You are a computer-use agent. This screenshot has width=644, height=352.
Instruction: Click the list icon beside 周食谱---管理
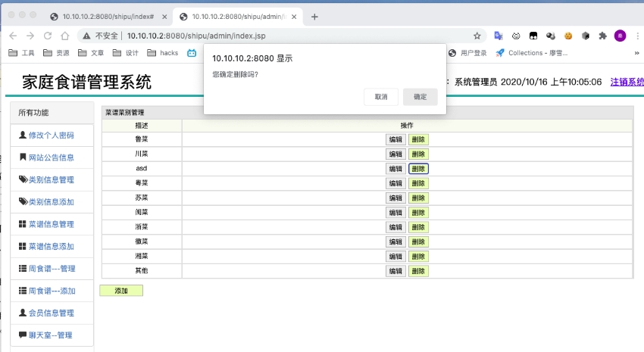[x=23, y=268]
